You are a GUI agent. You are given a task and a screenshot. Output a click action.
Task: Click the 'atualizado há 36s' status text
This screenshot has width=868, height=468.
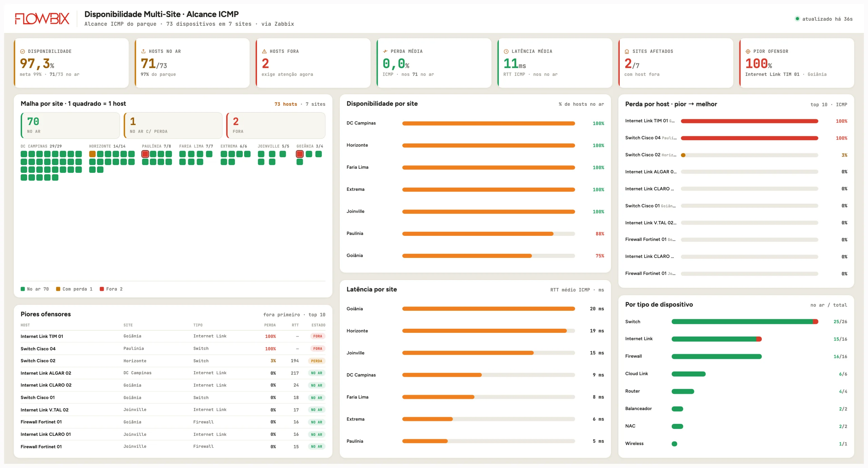(x=827, y=19)
